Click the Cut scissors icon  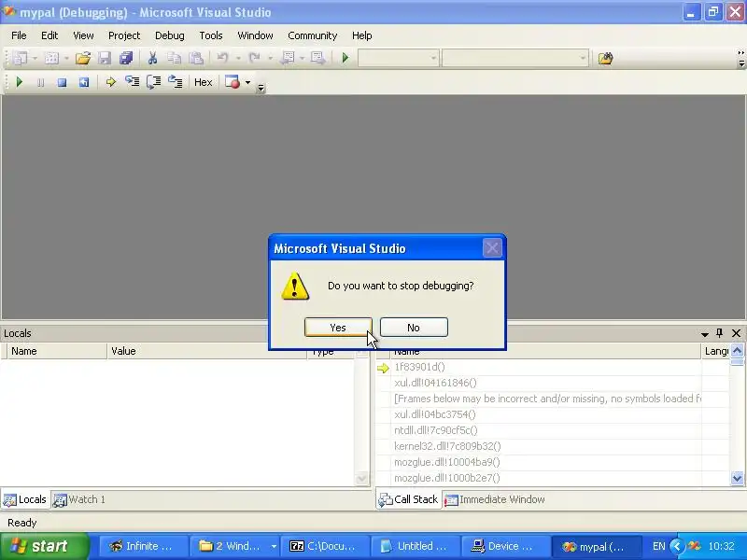pos(152,58)
